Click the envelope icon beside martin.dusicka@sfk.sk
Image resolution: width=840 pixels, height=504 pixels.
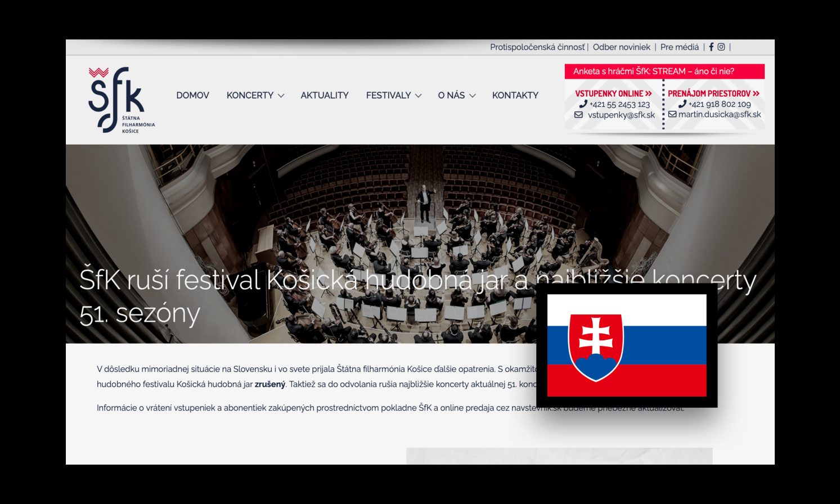672,114
